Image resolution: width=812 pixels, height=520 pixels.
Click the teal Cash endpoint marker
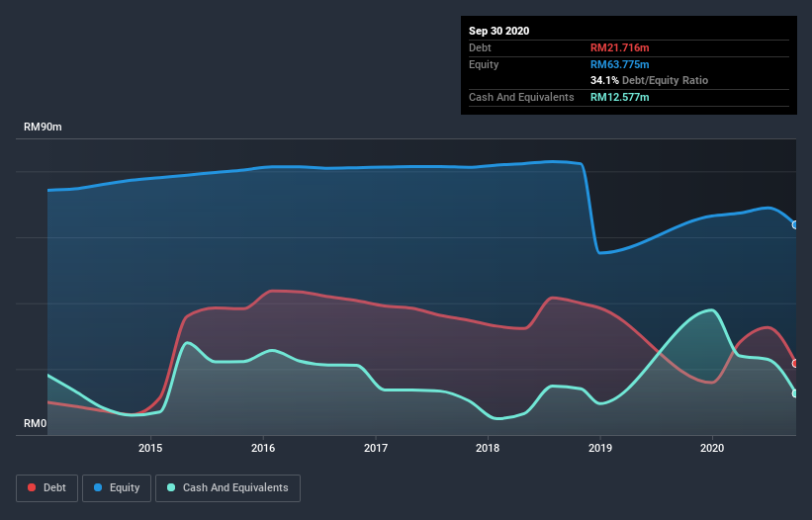tap(795, 393)
